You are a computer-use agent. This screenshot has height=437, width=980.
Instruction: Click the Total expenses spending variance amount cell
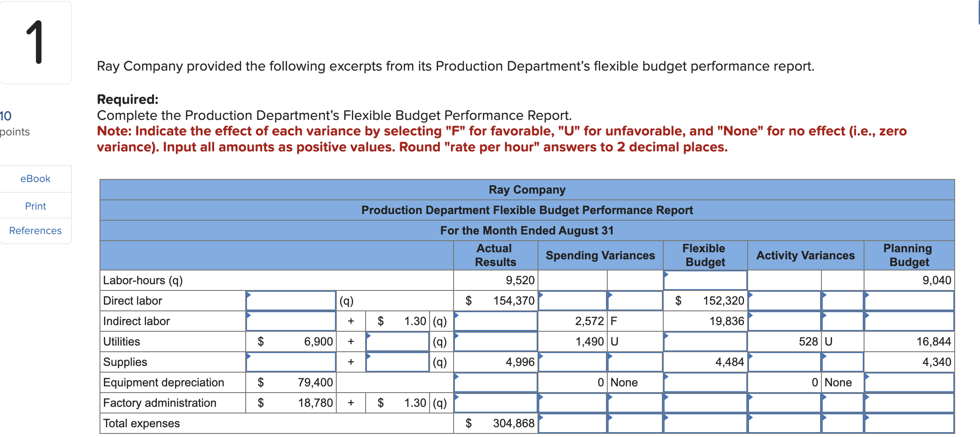coord(572,423)
